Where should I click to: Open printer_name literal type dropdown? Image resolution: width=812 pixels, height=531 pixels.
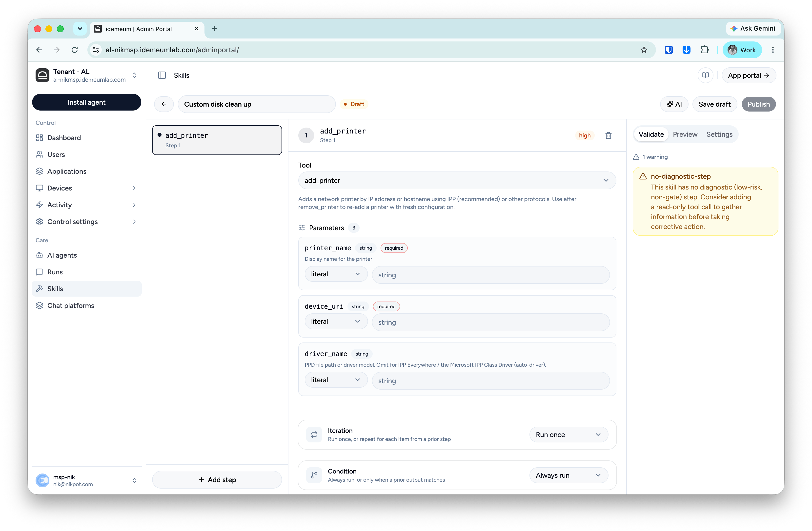[336, 274]
